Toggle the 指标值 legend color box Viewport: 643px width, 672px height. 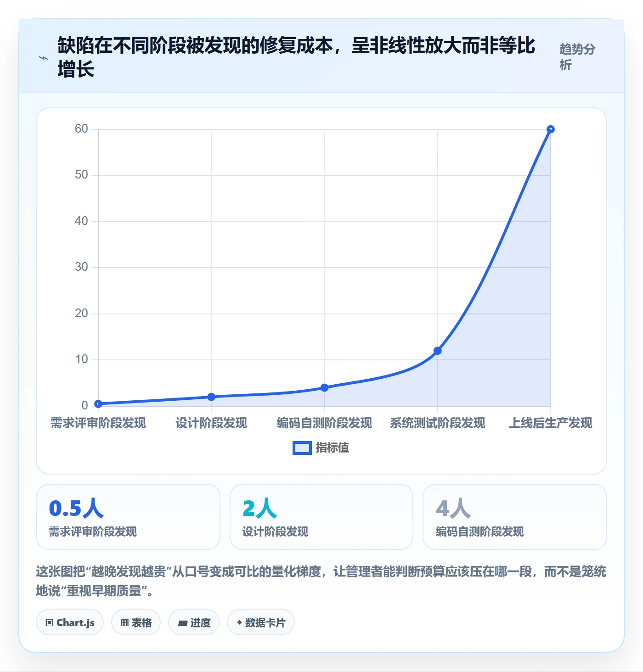pos(302,448)
